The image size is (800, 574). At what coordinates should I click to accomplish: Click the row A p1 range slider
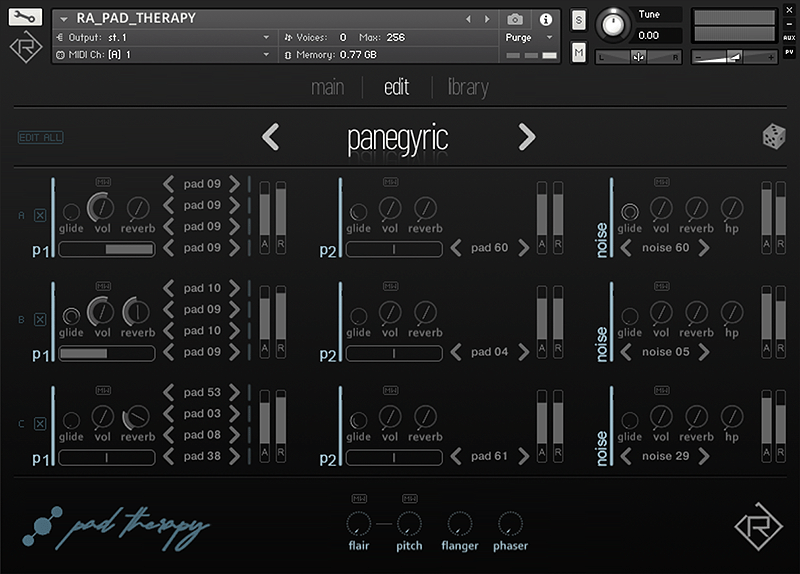pyautogui.click(x=107, y=249)
